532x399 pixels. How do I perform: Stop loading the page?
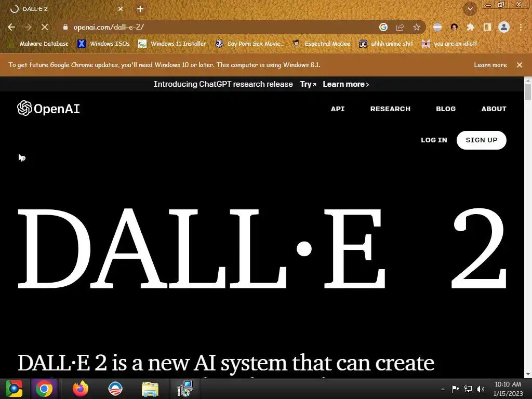pyautogui.click(x=45, y=27)
